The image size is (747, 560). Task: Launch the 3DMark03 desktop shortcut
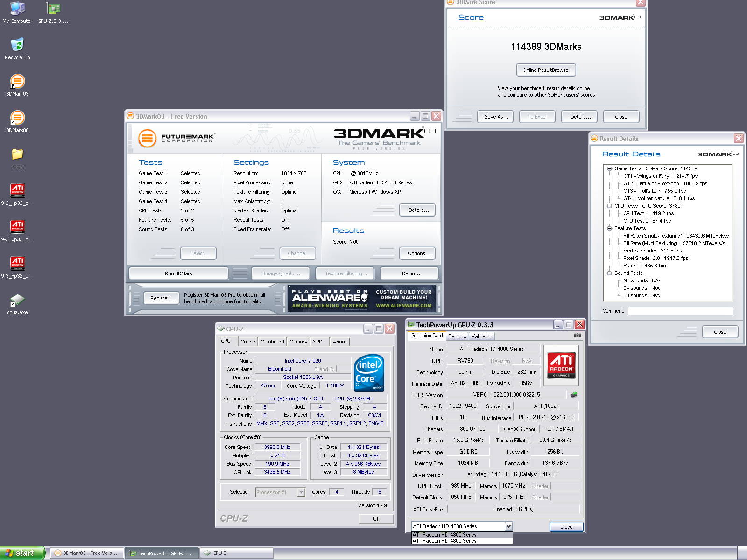click(x=17, y=85)
